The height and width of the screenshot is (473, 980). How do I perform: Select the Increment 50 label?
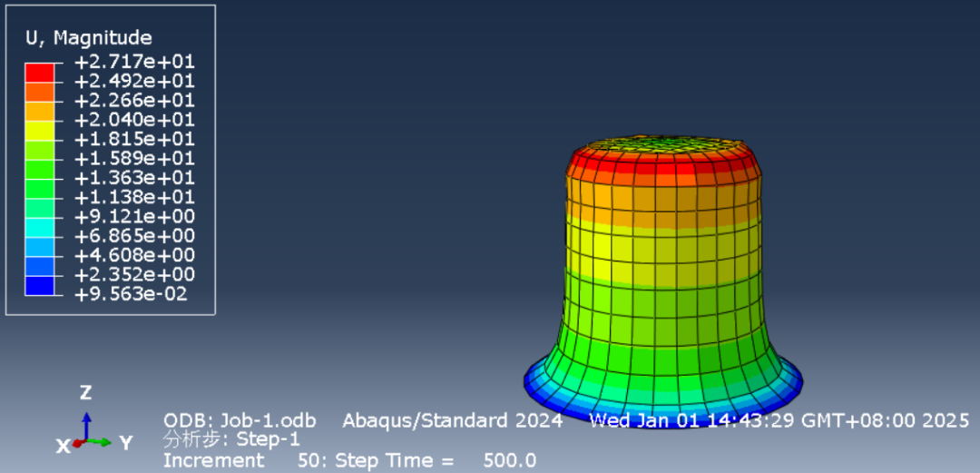240,460
